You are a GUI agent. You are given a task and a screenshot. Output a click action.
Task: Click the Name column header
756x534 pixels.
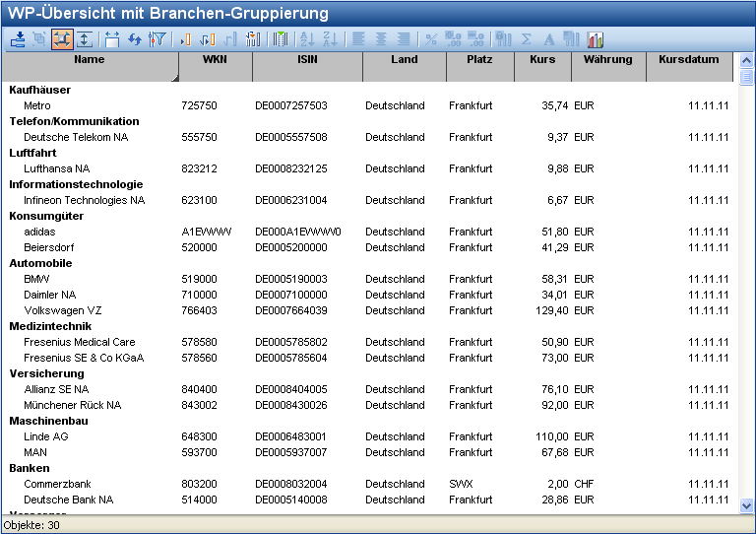90,60
